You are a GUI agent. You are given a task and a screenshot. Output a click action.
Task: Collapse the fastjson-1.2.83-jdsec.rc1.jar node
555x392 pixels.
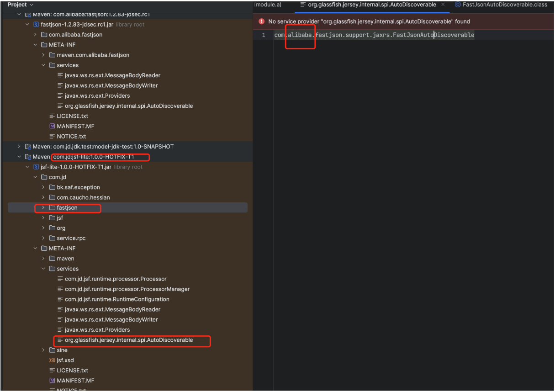[27, 24]
